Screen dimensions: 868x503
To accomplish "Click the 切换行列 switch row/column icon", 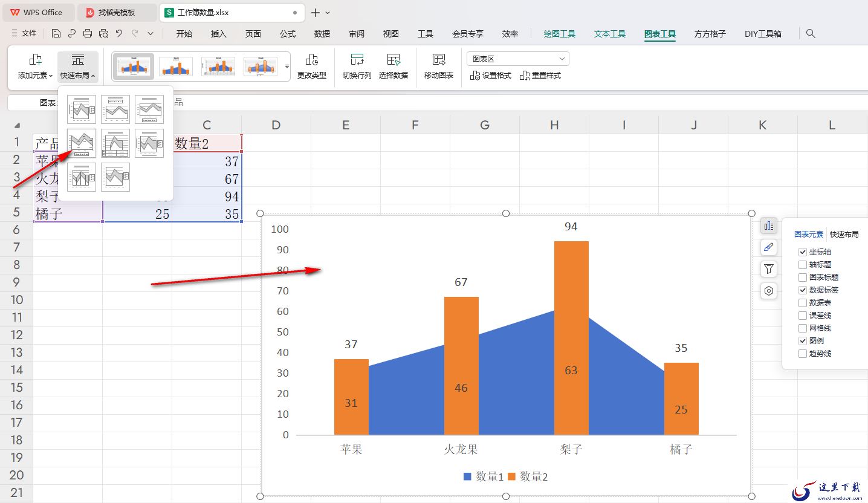I will [x=357, y=59].
